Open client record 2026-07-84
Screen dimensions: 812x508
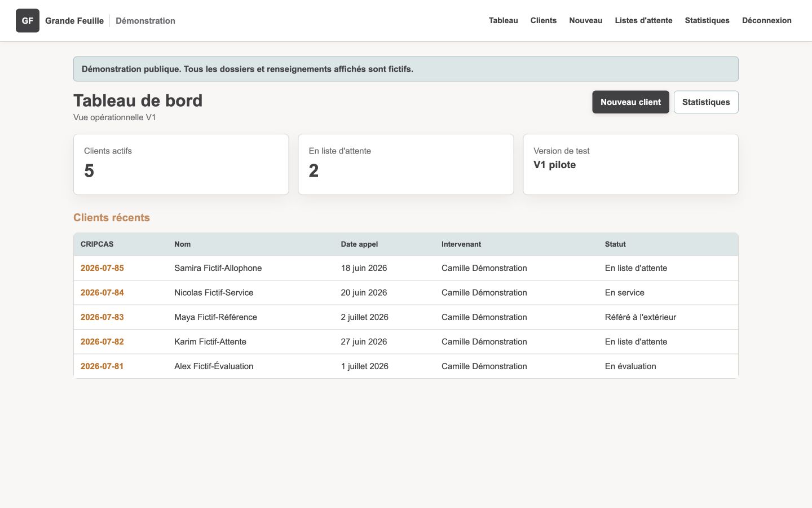pos(102,292)
